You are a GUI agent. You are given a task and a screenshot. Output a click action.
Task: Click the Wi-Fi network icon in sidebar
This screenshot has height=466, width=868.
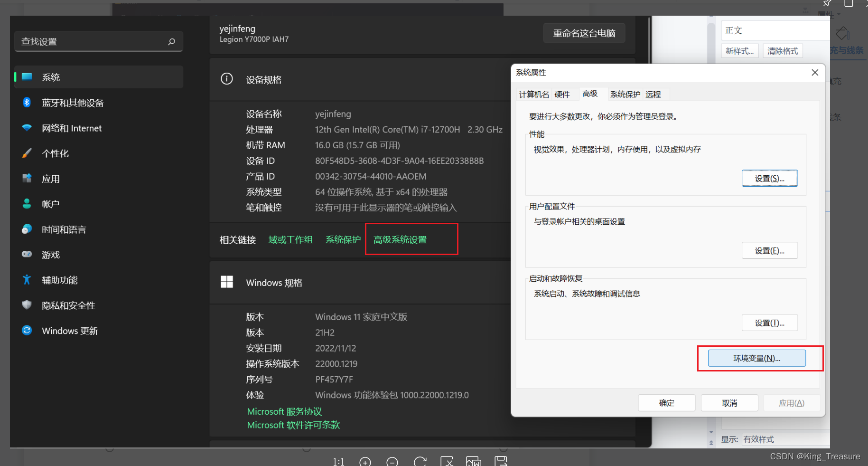click(27, 128)
